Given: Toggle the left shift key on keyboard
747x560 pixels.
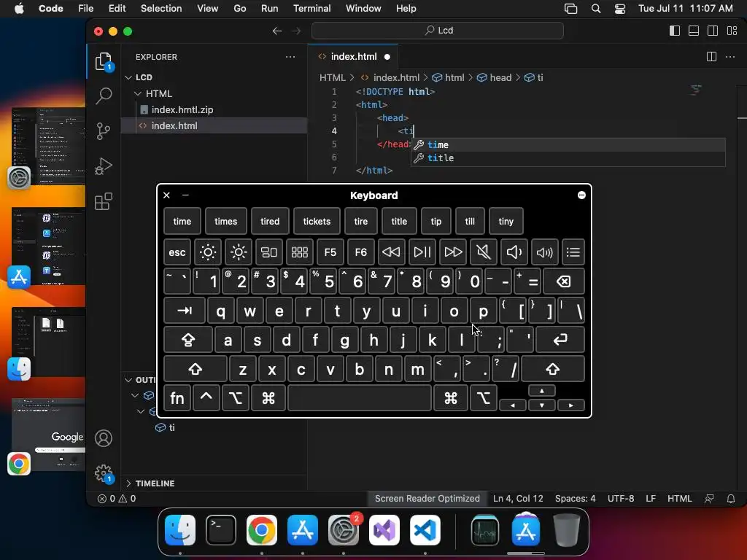Looking at the screenshot, I should point(196,369).
